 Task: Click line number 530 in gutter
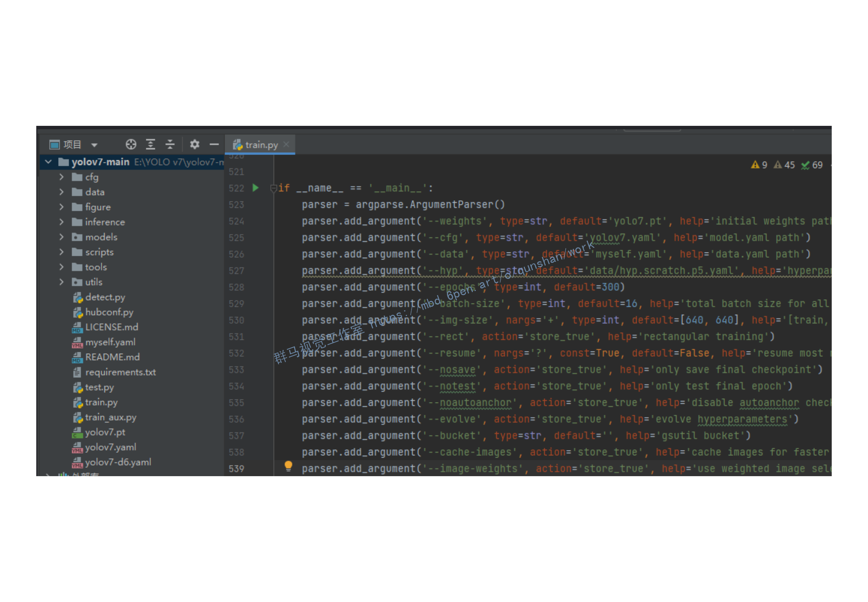(236, 320)
